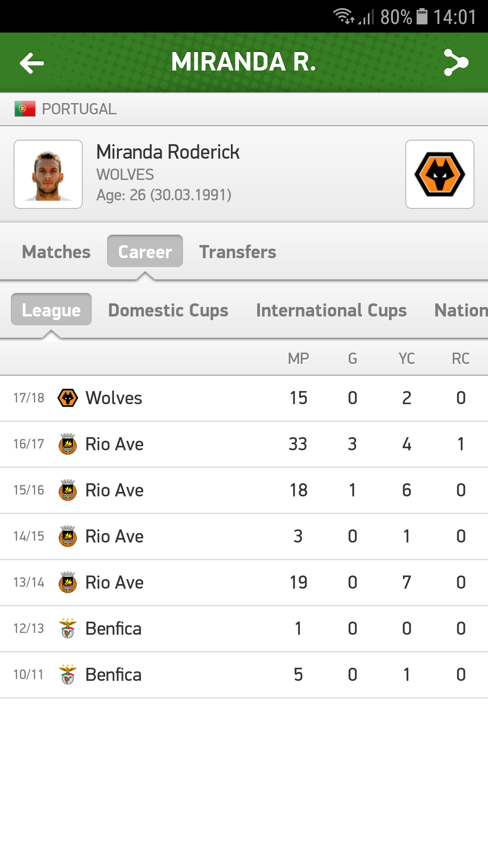Viewport: 488px width, 868px height.
Task: Tap the back arrow icon
Action: pos(32,63)
